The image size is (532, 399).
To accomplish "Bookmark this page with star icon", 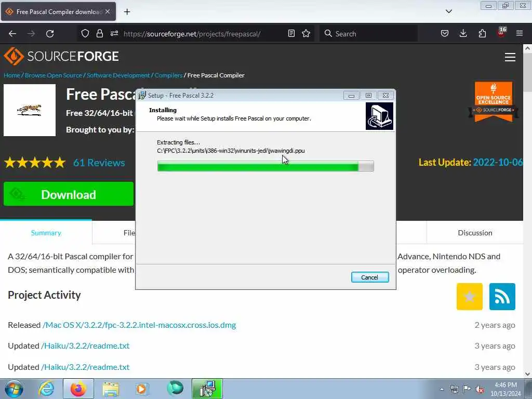I will pyautogui.click(x=306, y=33).
